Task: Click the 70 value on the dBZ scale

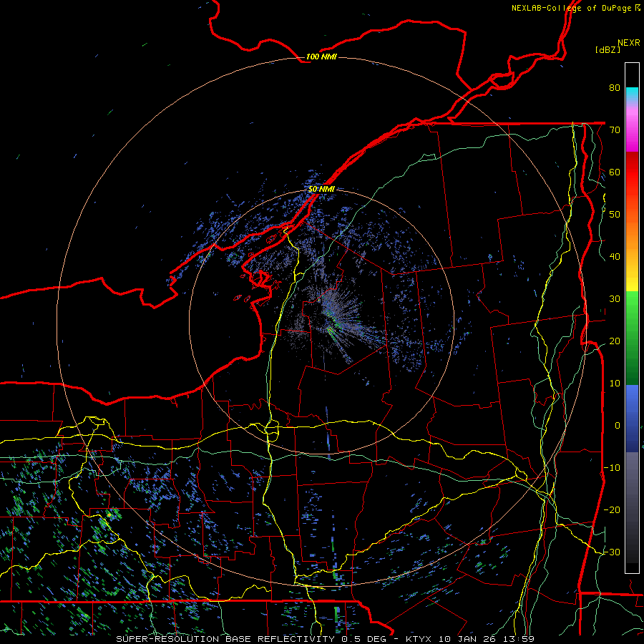Action: 615,130
